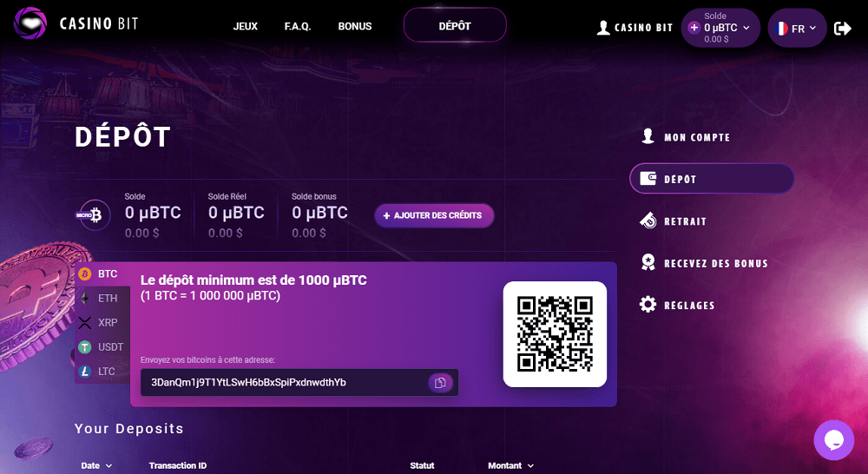Open the F.A.Q. page
868x474 pixels.
point(298,26)
